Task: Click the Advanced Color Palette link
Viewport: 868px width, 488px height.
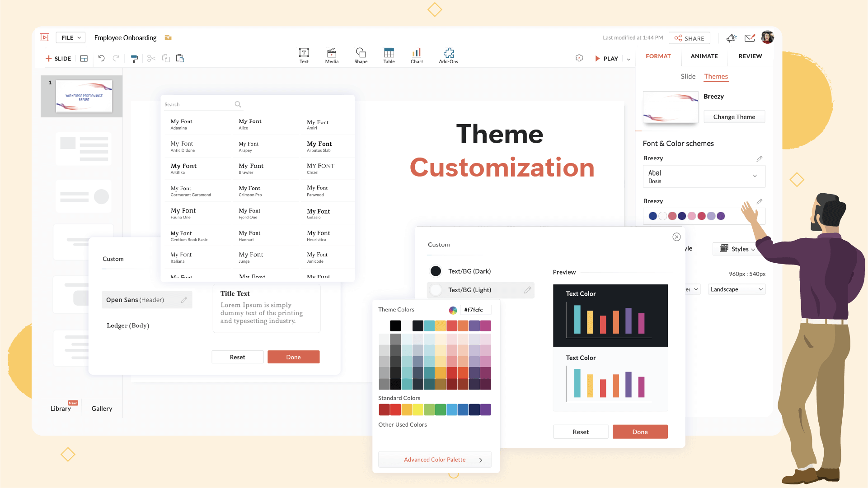Action: (x=435, y=460)
